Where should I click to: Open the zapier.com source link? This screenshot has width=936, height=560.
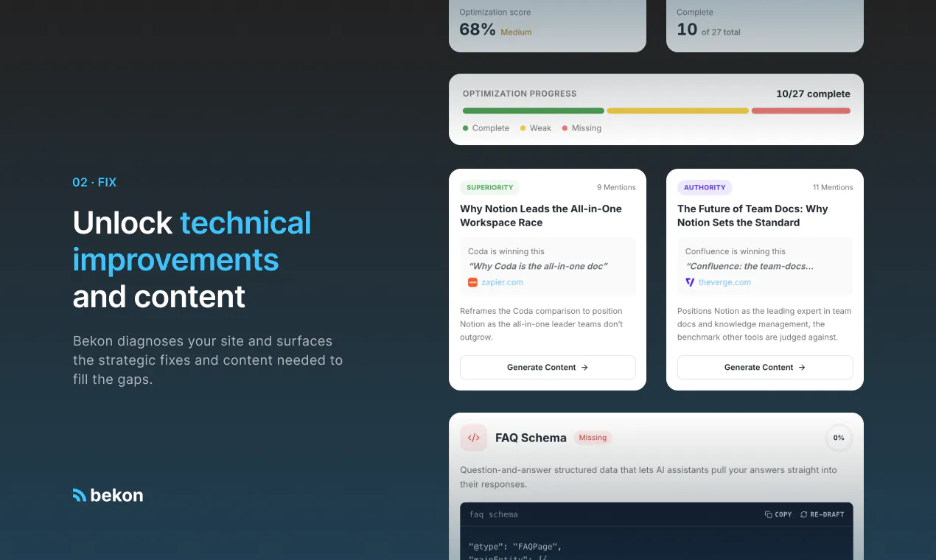point(502,282)
